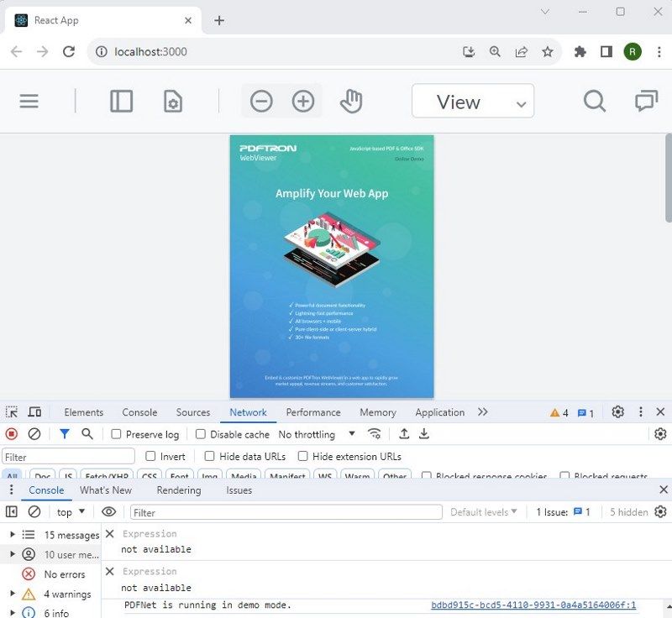Open the WebViewer hamburger menu

tap(29, 102)
